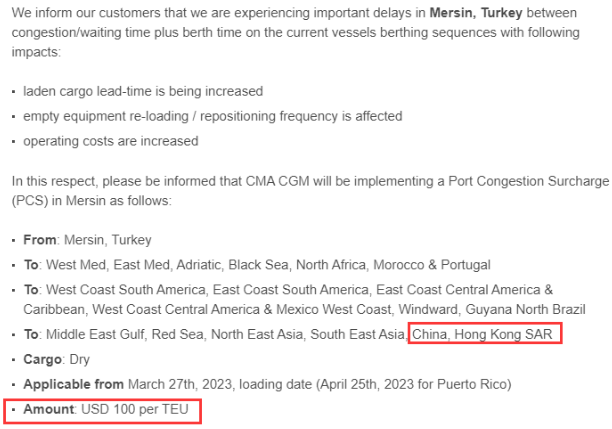The width and height of the screenshot is (612, 429).
Task: Click the 'operating costs are increased' line
Action: (x=111, y=141)
